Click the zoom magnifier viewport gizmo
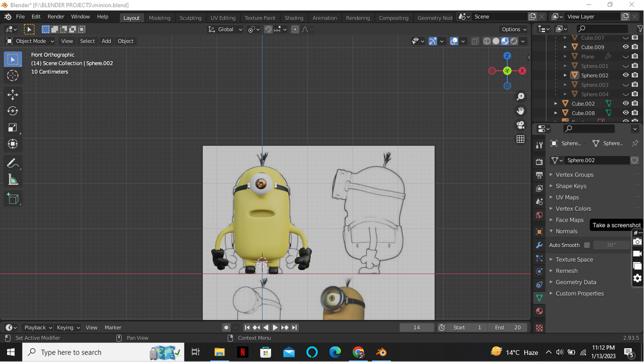The width and height of the screenshot is (644, 362). (520, 97)
